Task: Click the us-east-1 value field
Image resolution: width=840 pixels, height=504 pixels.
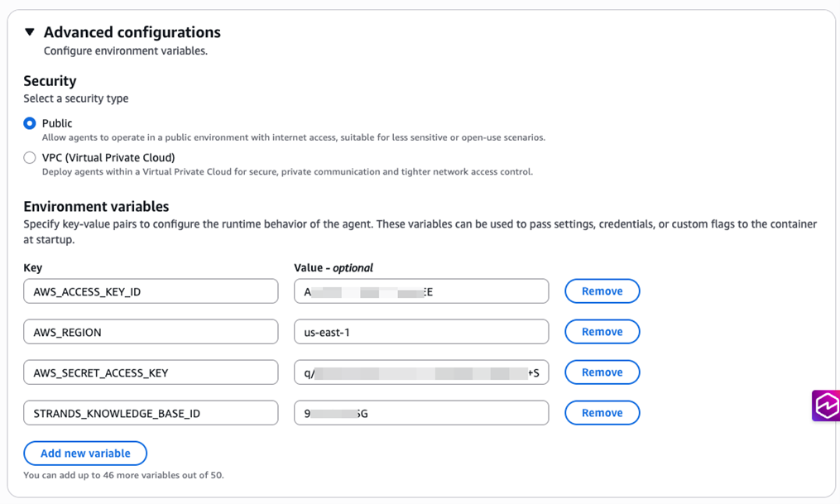Action: (420, 332)
